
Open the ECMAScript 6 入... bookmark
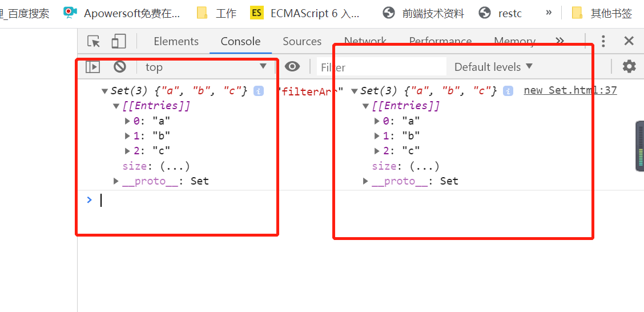[305, 13]
